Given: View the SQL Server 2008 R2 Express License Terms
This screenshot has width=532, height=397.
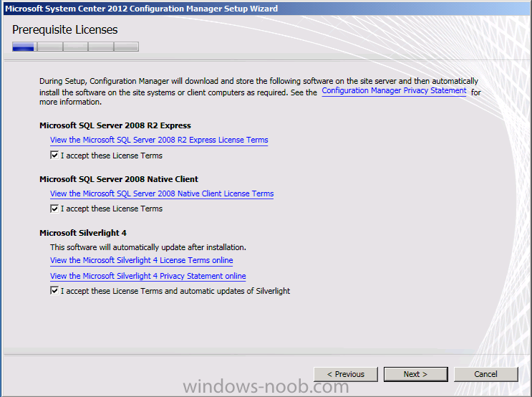Looking at the screenshot, I should click(159, 140).
